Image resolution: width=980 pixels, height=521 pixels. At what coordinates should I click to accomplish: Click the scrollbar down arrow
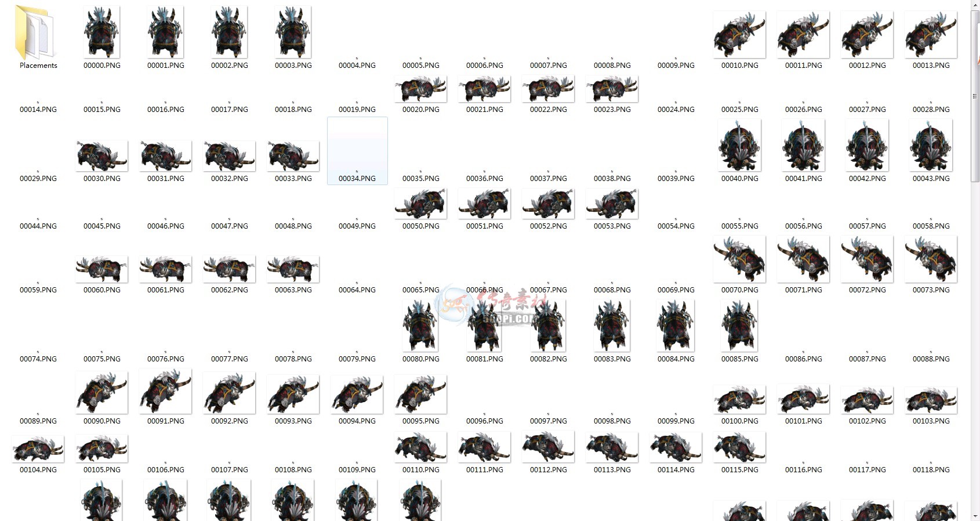[x=975, y=516]
